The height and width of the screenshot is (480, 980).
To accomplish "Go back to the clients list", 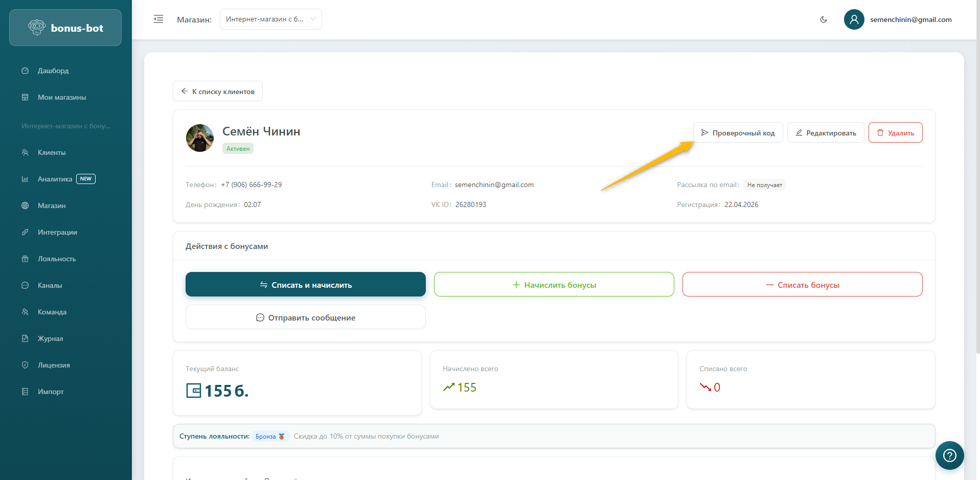I will tap(218, 92).
